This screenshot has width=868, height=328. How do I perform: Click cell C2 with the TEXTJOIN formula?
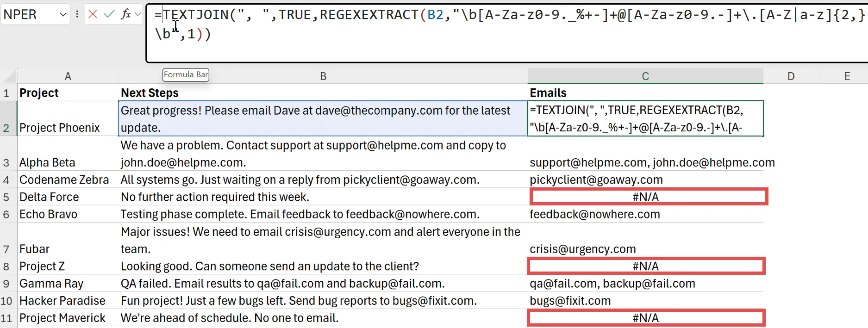click(645, 119)
